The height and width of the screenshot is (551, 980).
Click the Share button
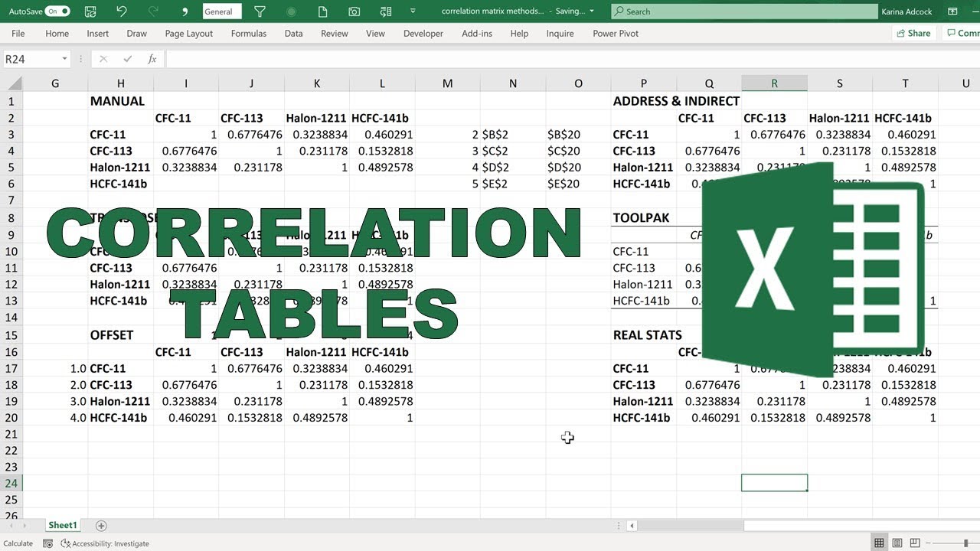tap(913, 33)
